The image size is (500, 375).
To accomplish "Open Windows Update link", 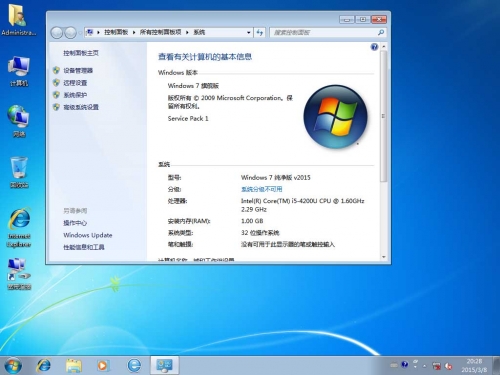I will [x=88, y=235].
